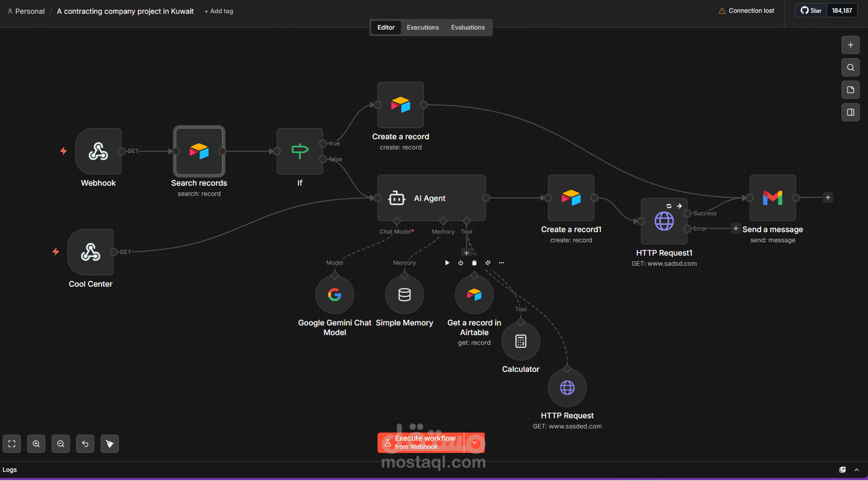
Task: Click the Add tag link
Action: tap(219, 11)
